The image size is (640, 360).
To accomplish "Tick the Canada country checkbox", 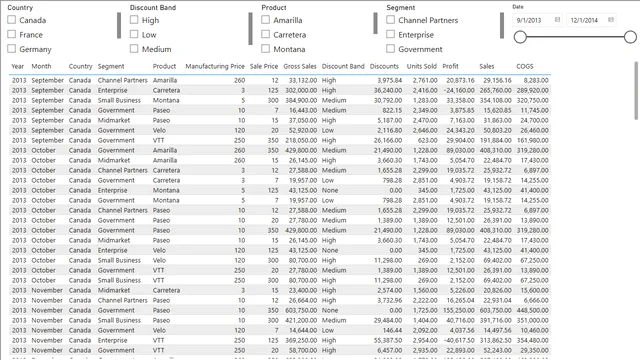I will coord(11,20).
